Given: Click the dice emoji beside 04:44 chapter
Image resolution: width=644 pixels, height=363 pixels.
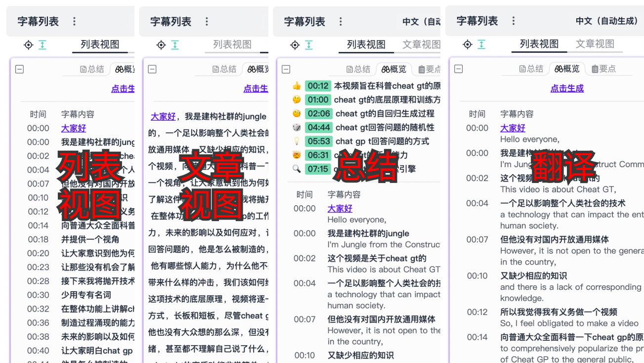Looking at the screenshot, I should (x=297, y=127).
